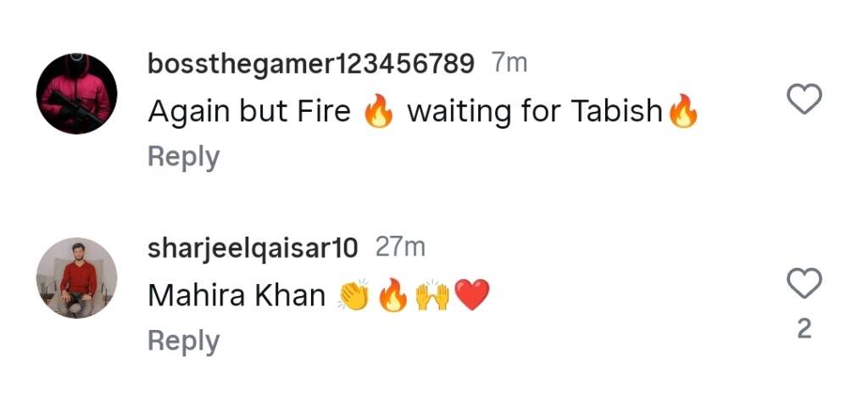View the 2 likes count on sharjeelqaisar10's comment
The height and width of the screenshot is (408, 868).
coord(804,328)
